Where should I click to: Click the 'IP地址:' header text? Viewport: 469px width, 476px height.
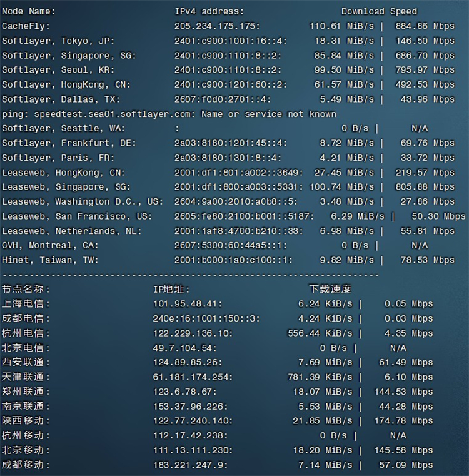tap(171, 290)
